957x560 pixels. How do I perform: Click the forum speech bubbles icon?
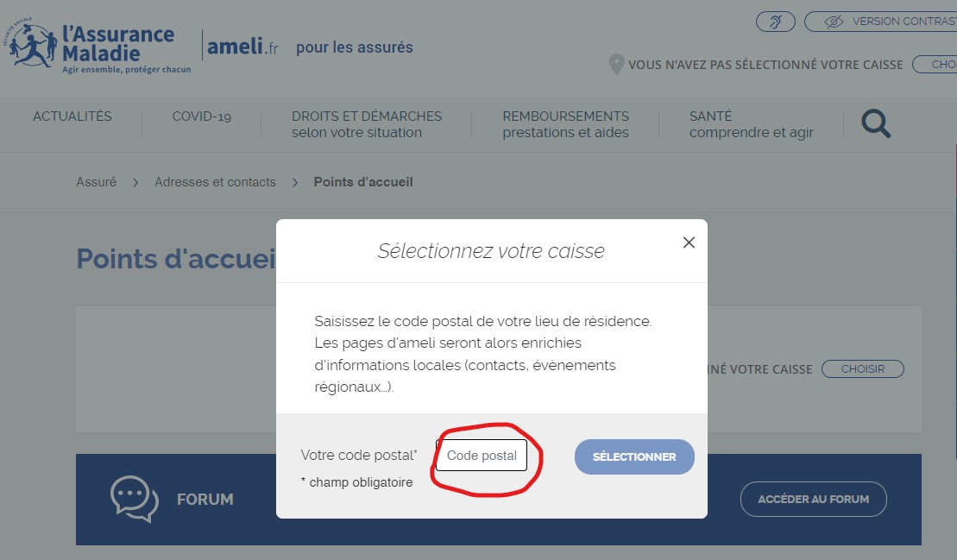click(135, 499)
